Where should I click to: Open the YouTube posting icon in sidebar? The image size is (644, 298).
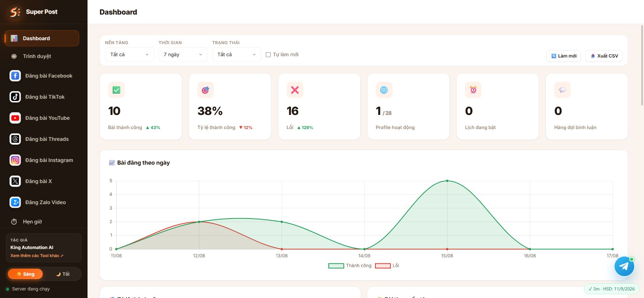[15, 118]
